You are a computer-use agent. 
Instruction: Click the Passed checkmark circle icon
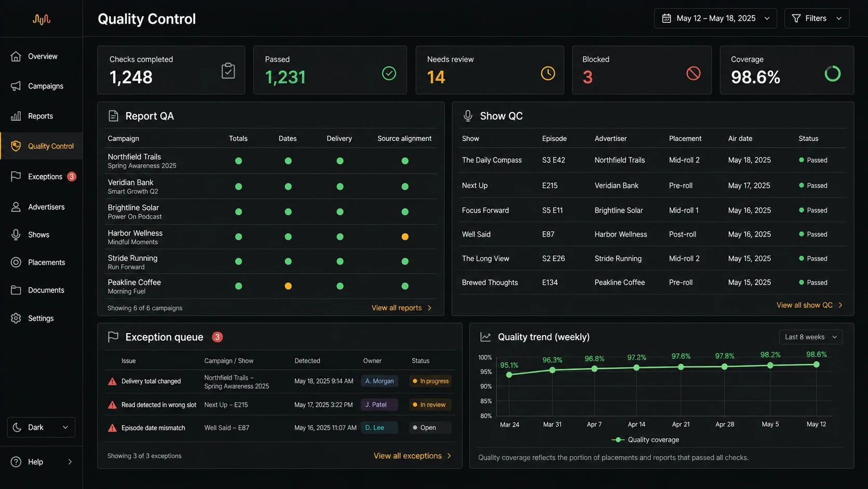coord(389,73)
